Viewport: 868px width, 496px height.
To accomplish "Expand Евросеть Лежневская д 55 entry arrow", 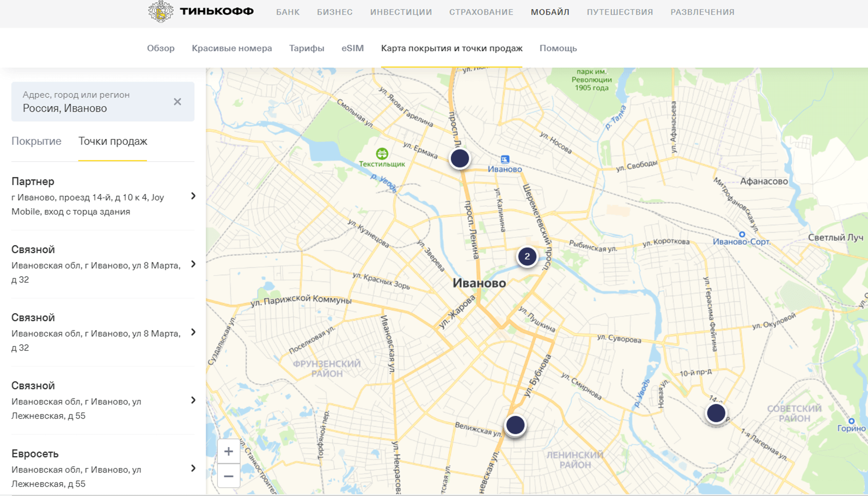I will [193, 468].
